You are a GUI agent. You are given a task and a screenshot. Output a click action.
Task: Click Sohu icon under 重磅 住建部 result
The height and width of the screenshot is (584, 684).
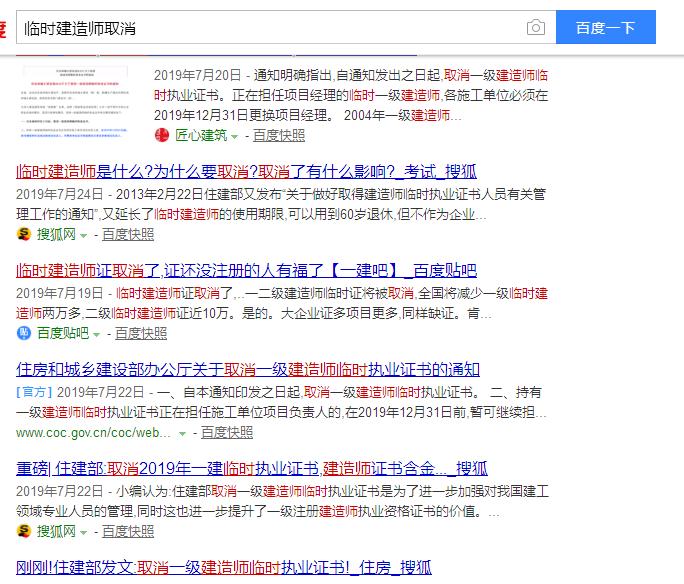24,530
